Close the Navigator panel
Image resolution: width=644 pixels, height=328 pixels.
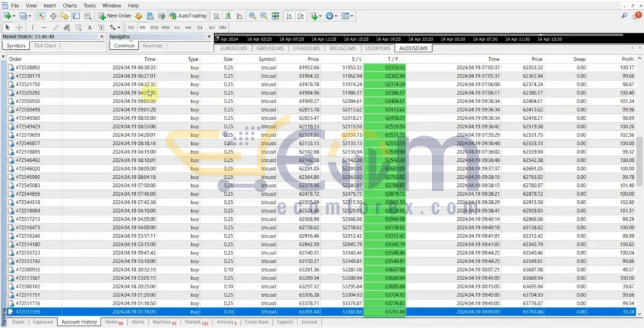209,37
